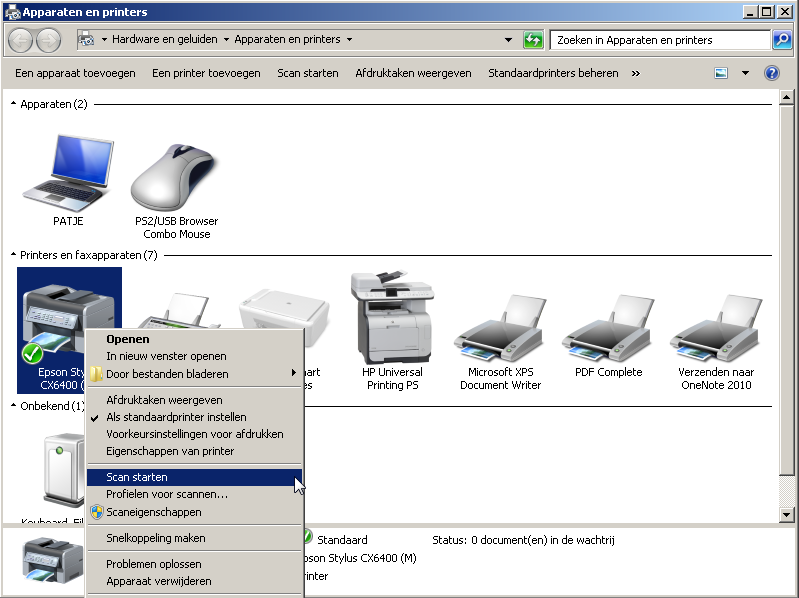Choose In nieuw venster openen
The width and height of the screenshot is (799, 598).
point(195,356)
